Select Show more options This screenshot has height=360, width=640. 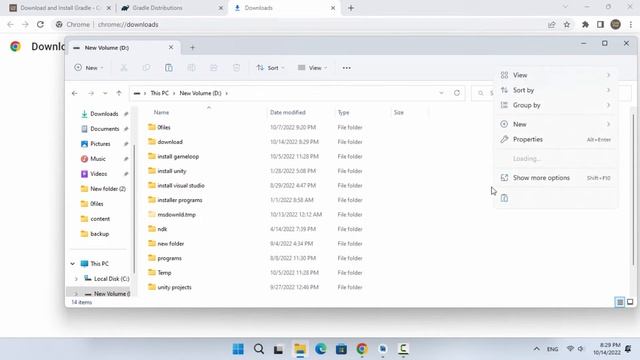[x=556, y=178]
